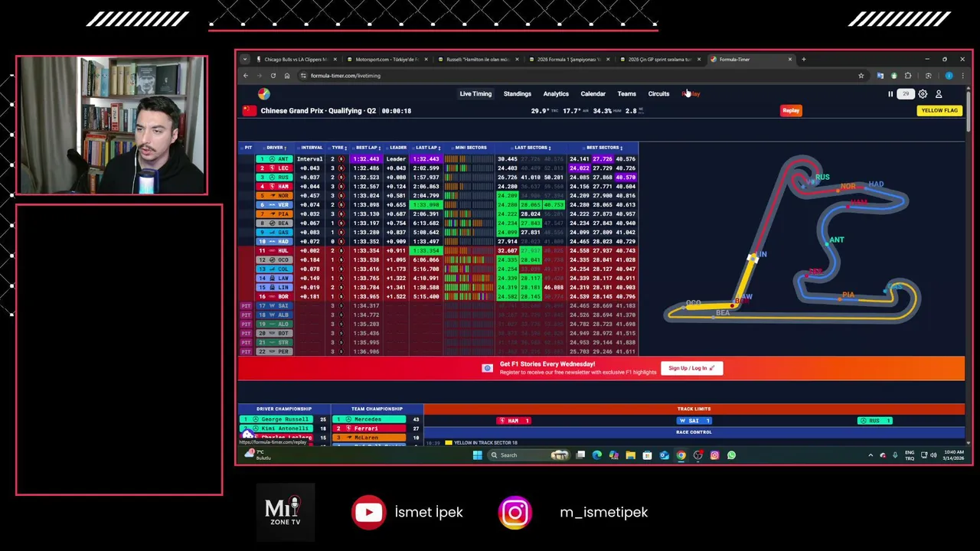This screenshot has width=980, height=551.
Task: Switch to the 2026 Çin GP sprint sıralama tab
Action: click(x=659, y=59)
